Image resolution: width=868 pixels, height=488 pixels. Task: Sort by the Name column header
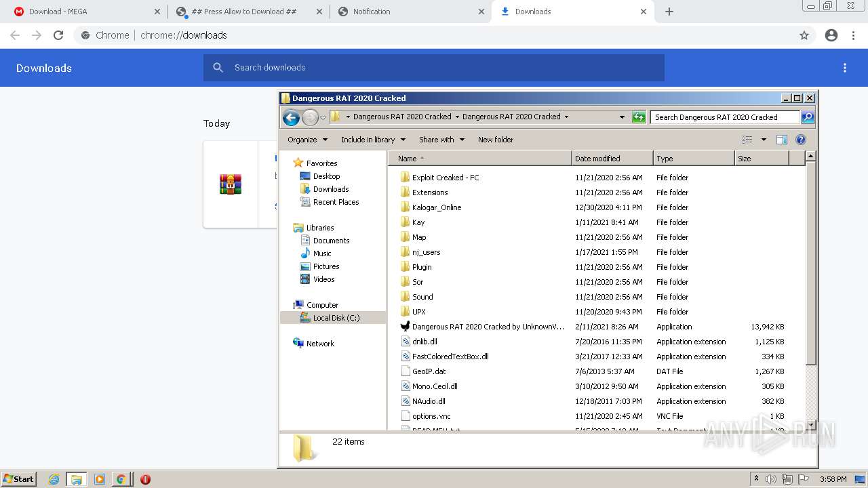[x=480, y=159]
